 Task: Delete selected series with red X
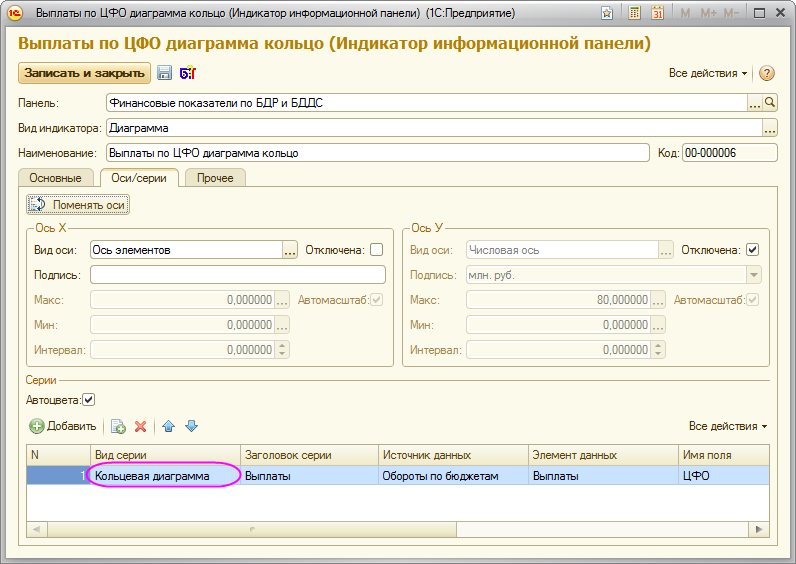tap(141, 426)
